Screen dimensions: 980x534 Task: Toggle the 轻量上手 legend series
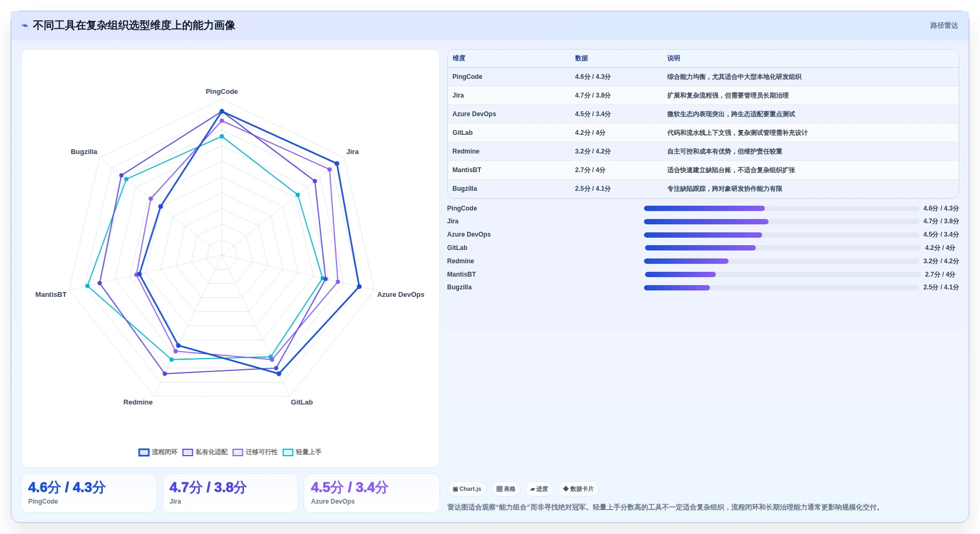click(x=302, y=452)
